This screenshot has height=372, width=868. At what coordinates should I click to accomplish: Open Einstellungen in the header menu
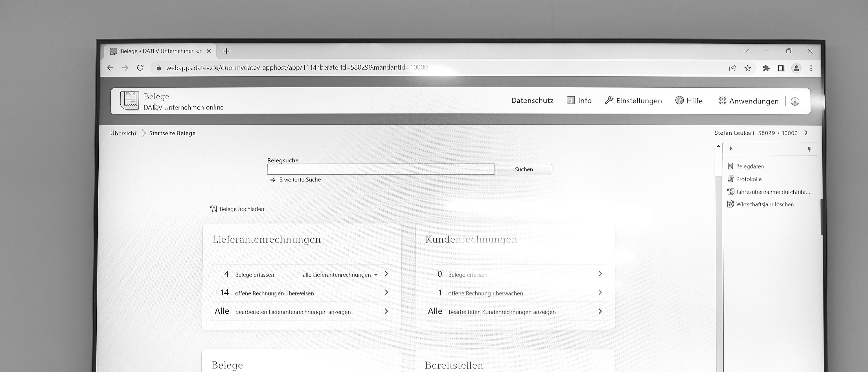[633, 101]
